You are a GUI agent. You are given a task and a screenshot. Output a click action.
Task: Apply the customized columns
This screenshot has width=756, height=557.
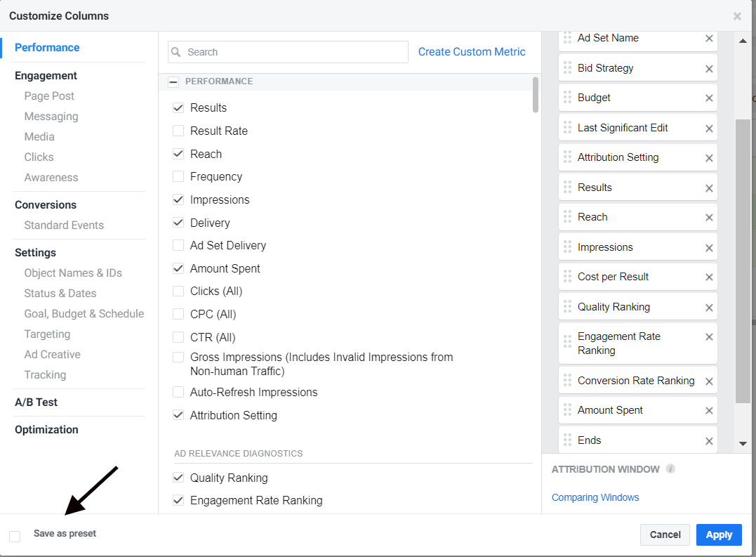719,535
